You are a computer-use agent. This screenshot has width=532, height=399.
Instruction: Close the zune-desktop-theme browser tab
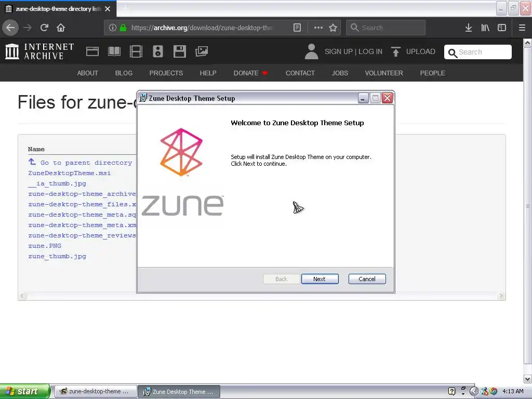click(108, 9)
